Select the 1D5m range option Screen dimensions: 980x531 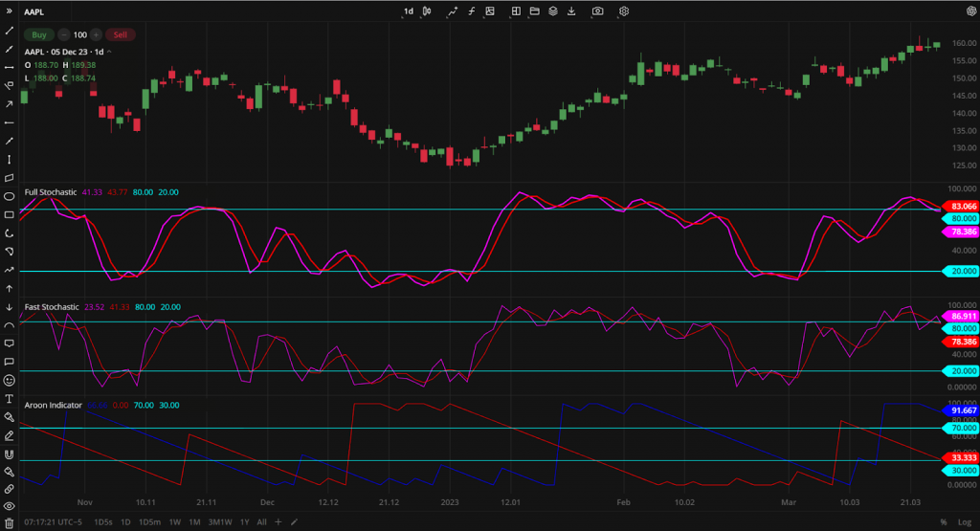point(149,522)
